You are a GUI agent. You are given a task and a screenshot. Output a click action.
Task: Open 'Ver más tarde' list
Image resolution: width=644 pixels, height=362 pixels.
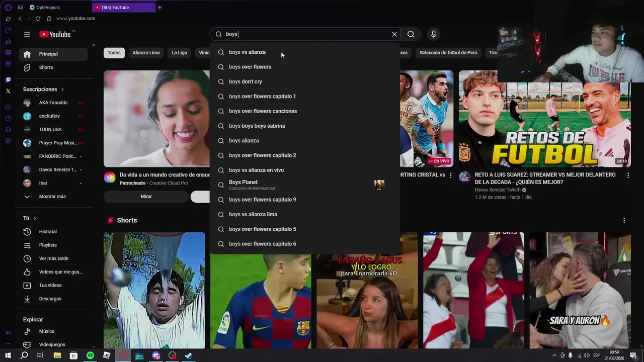click(x=53, y=258)
